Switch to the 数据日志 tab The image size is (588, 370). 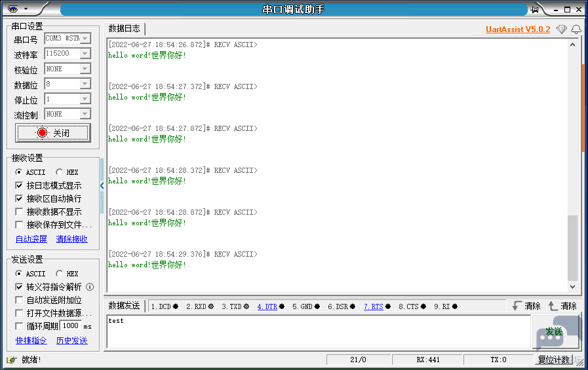(124, 28)
